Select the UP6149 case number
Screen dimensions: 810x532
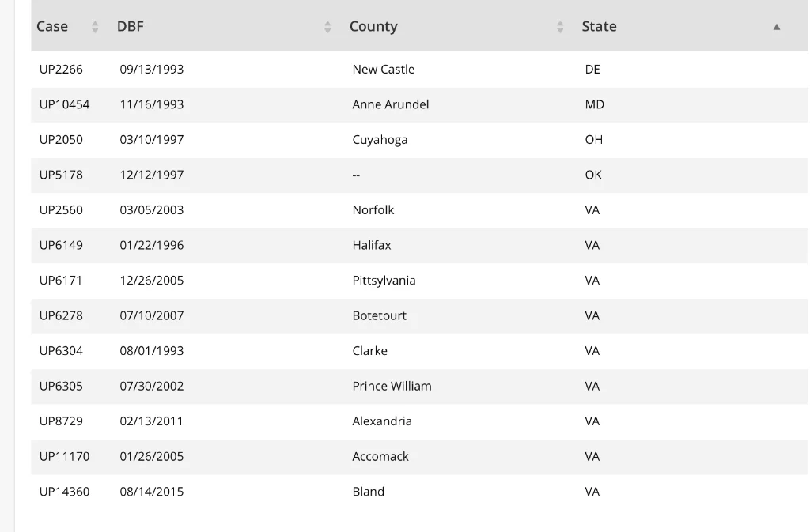pos(61,245)
